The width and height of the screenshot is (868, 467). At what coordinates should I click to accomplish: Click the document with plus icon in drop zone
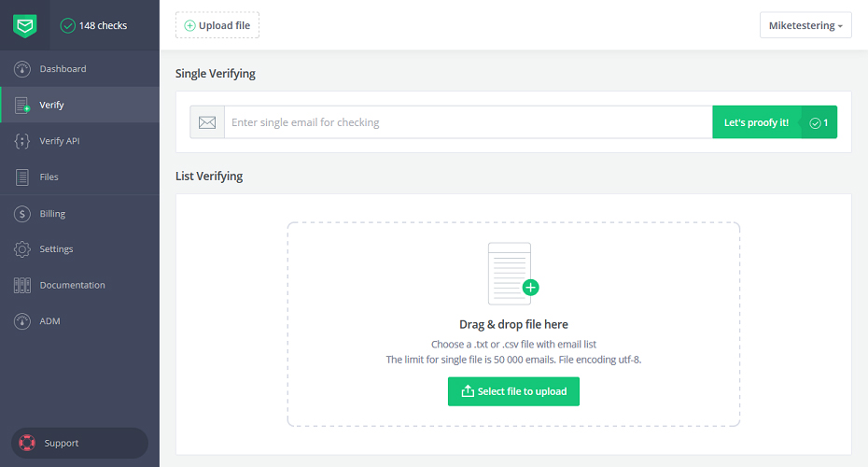pyautogui.click(x=512, y=274)
